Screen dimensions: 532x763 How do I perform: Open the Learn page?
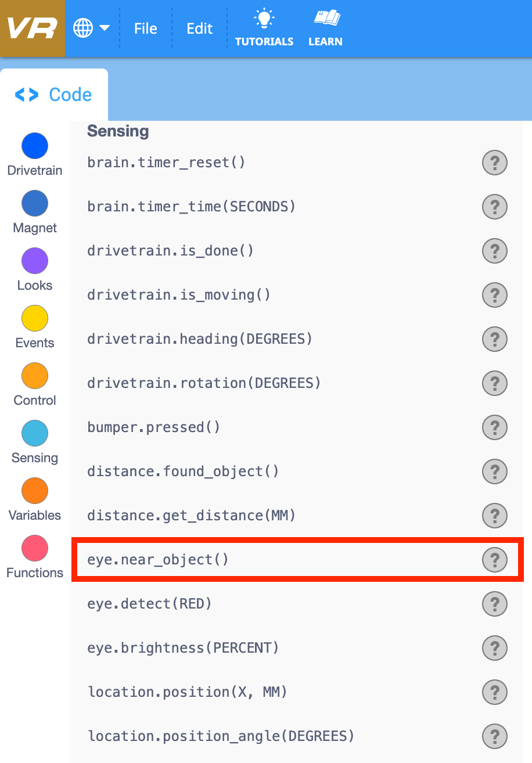(325, 28)
